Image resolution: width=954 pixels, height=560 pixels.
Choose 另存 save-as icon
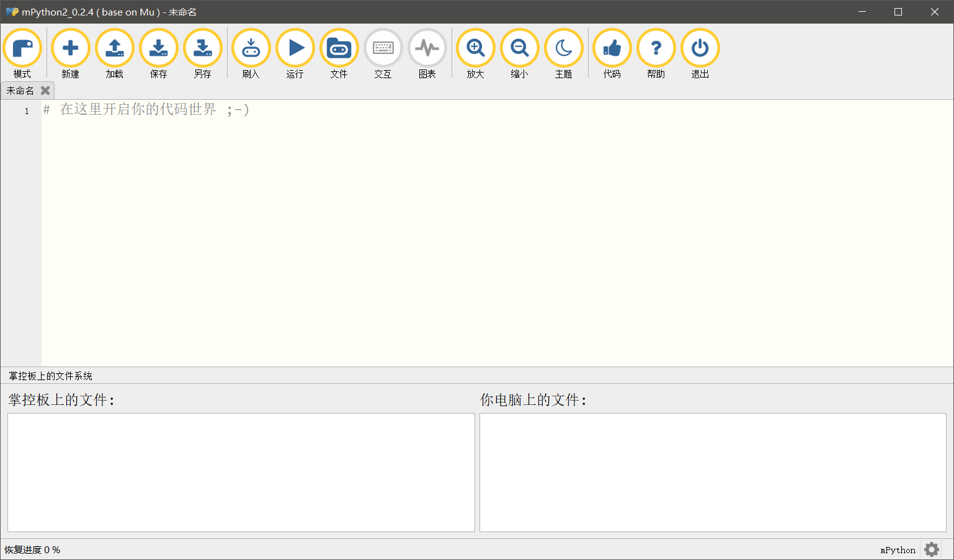pos(203,48)
